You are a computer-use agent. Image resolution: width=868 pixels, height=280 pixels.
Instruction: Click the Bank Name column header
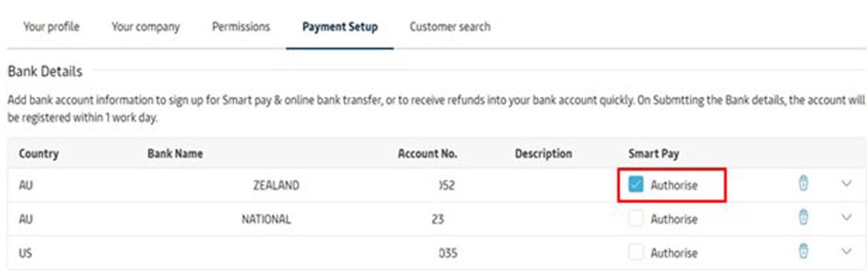click(175, 154)
